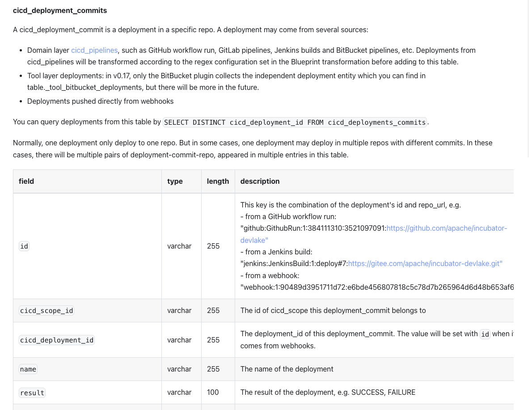Open the gitee.com incubator-devlake.git link

point(425,263)
